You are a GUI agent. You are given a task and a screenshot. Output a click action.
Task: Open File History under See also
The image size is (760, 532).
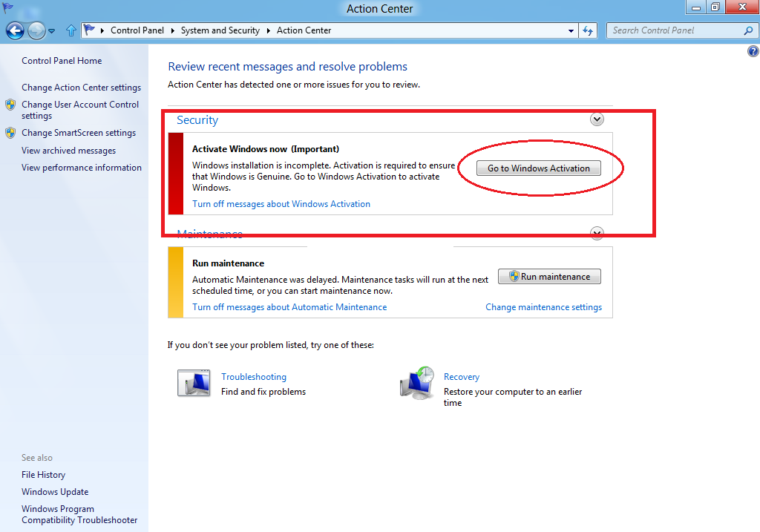43,475
